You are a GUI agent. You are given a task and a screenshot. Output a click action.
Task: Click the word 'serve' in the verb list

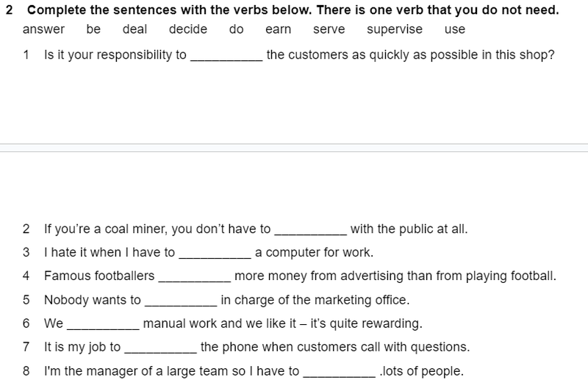[x=329, y=29]
